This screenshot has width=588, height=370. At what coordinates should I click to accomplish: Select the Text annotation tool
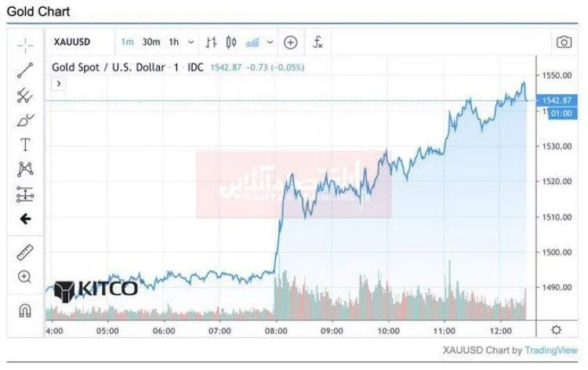click(x=25, y=145)
